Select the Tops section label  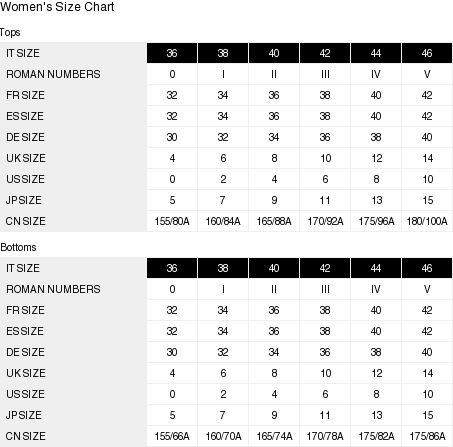pyautogui.click(x=10, y=33)
